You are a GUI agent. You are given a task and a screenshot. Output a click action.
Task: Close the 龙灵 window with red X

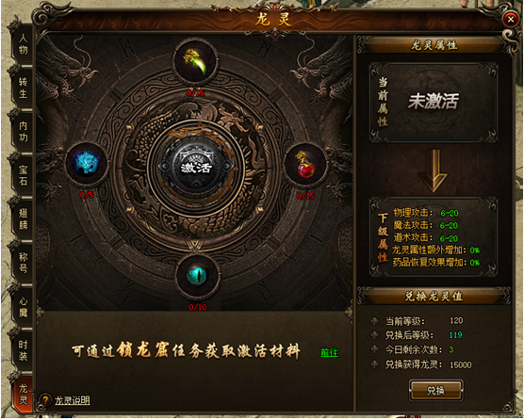tap(510, 20)
